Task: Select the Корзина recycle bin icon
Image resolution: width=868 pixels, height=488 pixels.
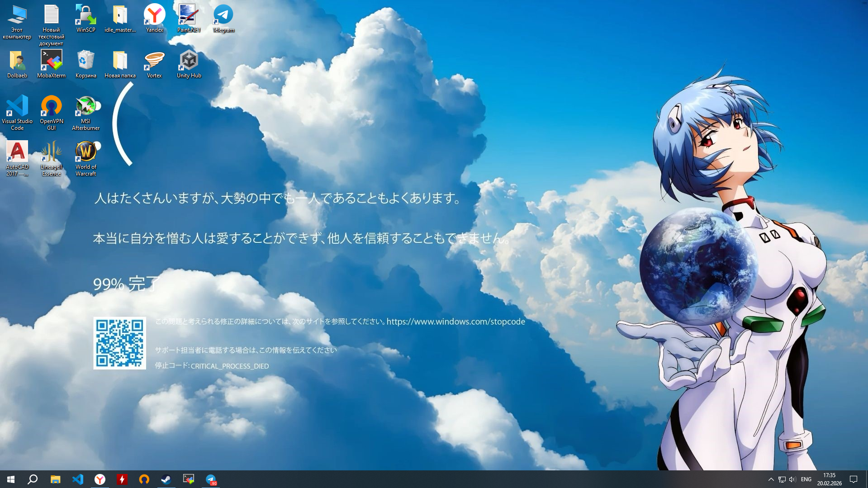Action: point(85,64)
